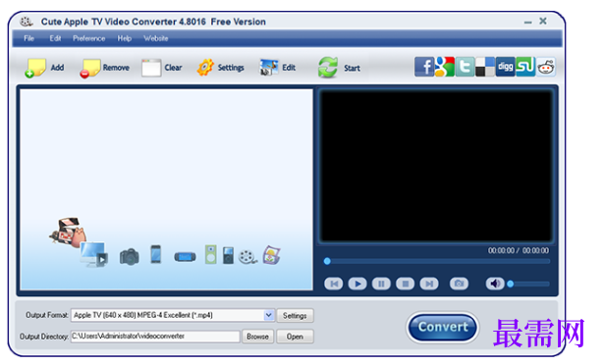Share via the Digg icon
This screenshot has width=603, height=364.
(505, 67)
